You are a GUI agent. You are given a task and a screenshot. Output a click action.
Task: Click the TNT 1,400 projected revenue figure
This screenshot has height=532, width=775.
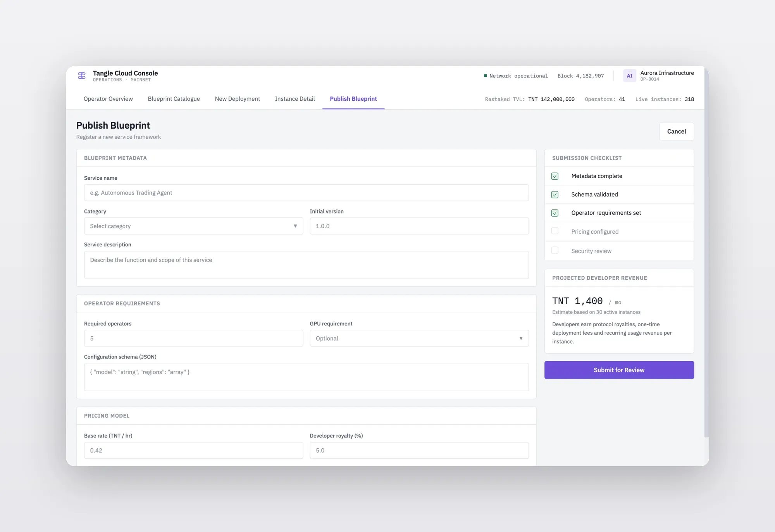coord(577,301)
